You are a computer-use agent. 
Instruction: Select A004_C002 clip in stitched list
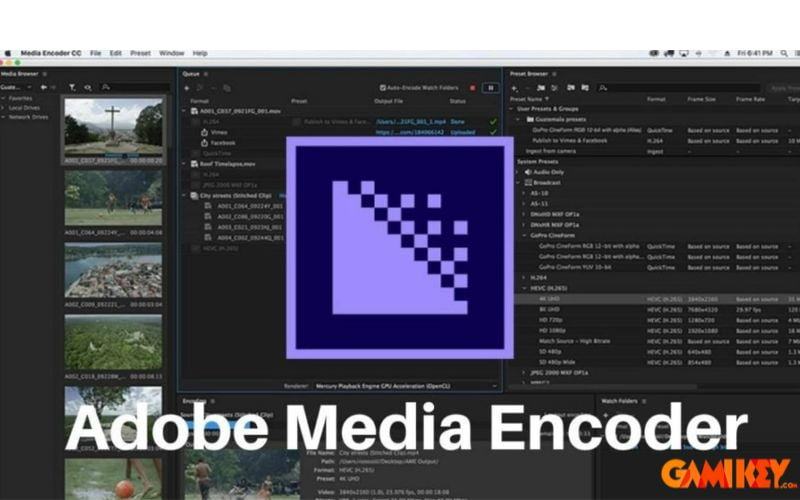point(250,238)
